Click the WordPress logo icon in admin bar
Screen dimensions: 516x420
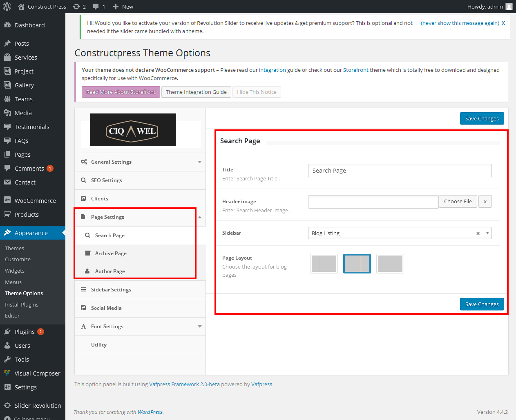7,7
